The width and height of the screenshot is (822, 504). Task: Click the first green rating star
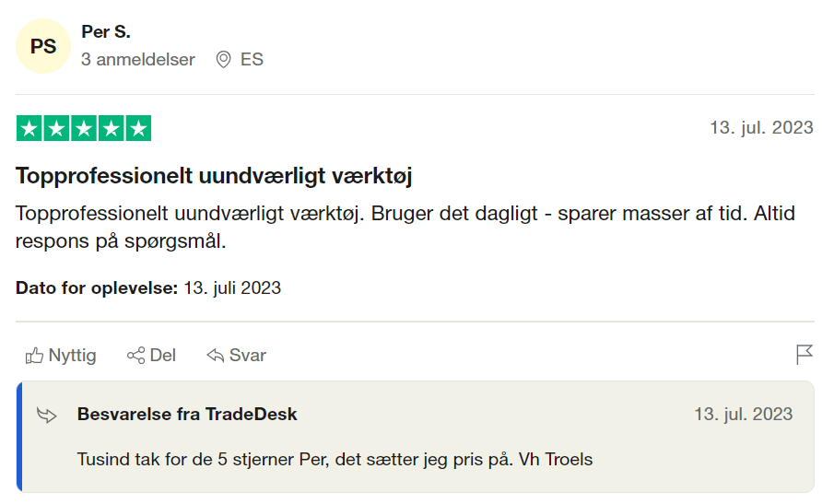point(29,128)
